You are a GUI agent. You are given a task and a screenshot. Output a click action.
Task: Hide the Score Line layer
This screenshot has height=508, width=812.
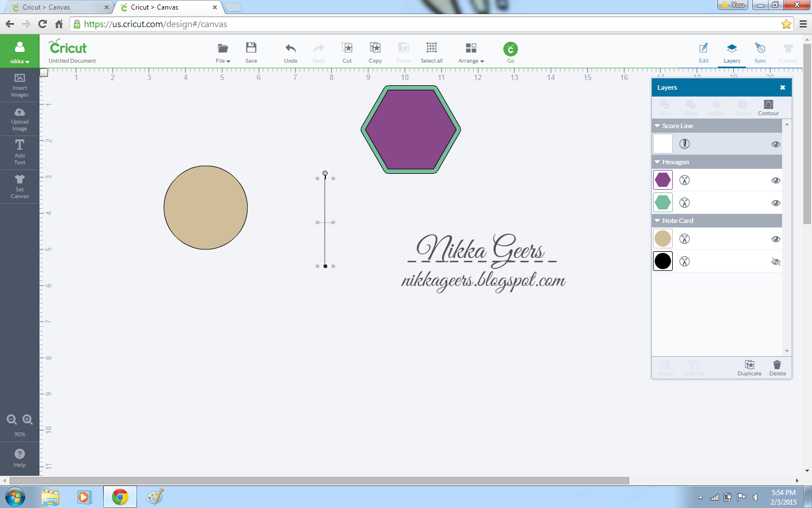coord(776,143)
